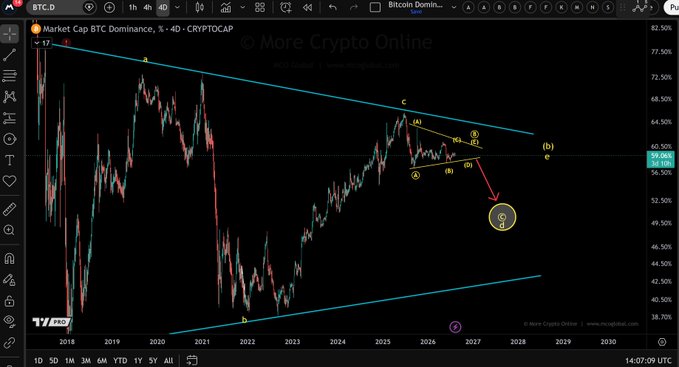The image size is (679, 367).
Task: Click the circled N quick-access button
Action: tap(593, 7)
